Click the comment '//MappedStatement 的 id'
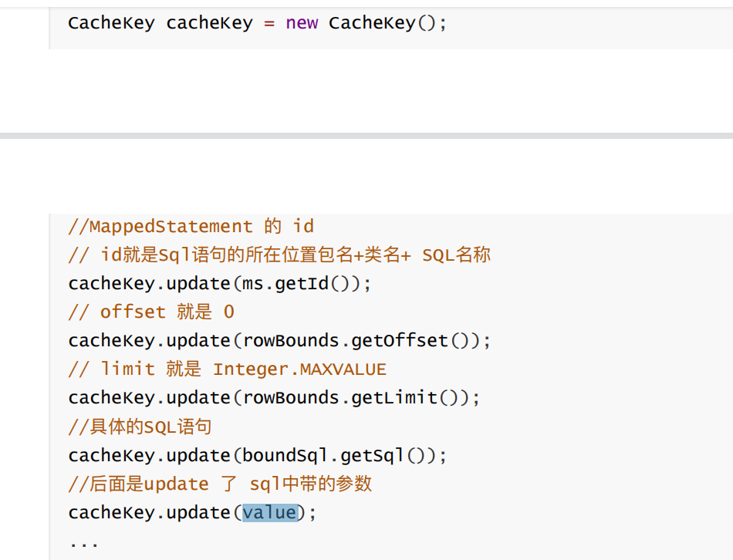The height and width of the screenshot is (560, 733). point(191,226)
